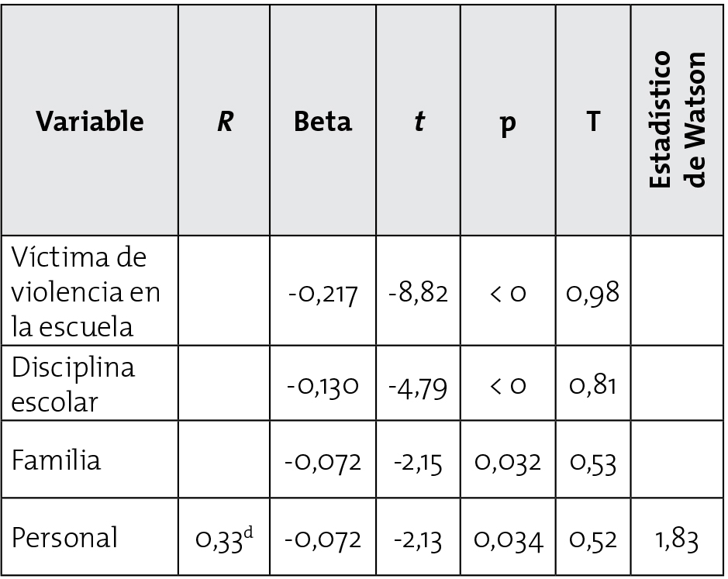Click the p value 0,032
Screen dimensions: 728x579
(x=509, y=462)
